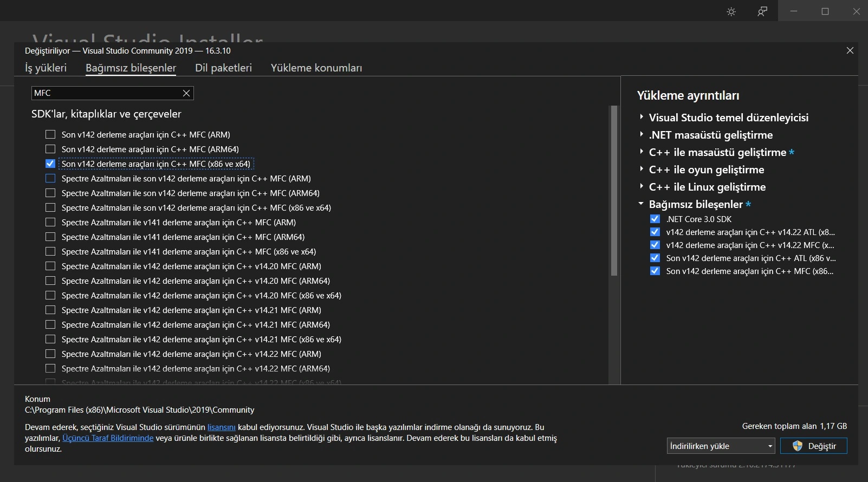Check Spectre v142 v14.20 MFC (x86 ve x64)
868x482 pixels.
pos(50,295)
